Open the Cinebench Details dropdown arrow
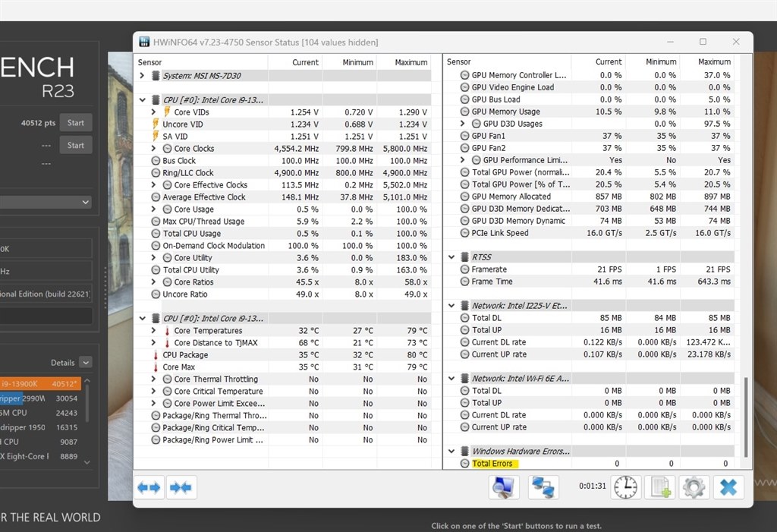 tap(86, 363)
